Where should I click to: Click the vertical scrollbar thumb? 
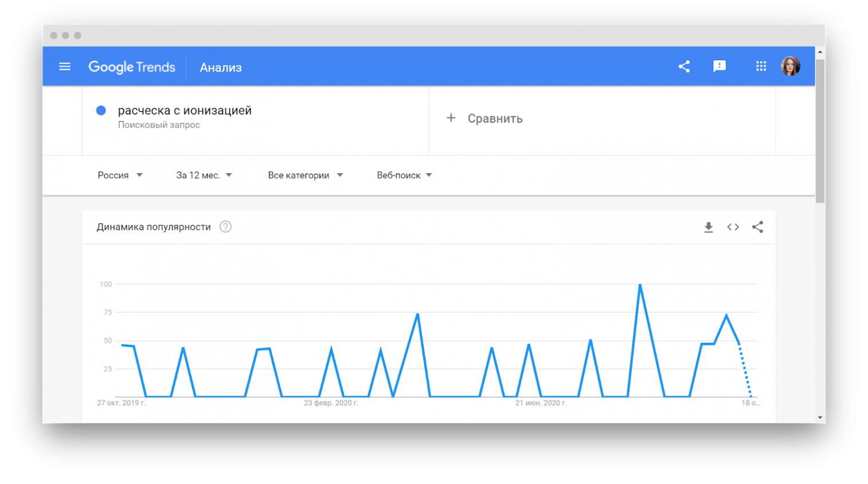coord(820,131)
